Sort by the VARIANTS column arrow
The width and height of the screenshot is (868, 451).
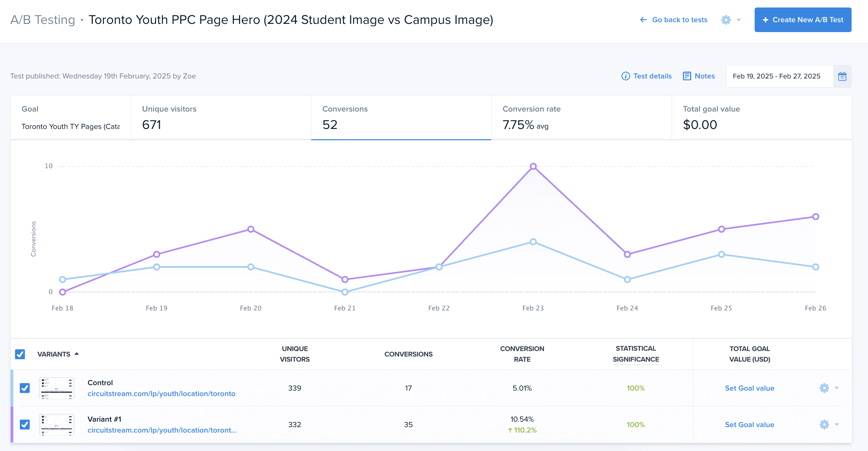pyautogui.click(x=76, y=354)
